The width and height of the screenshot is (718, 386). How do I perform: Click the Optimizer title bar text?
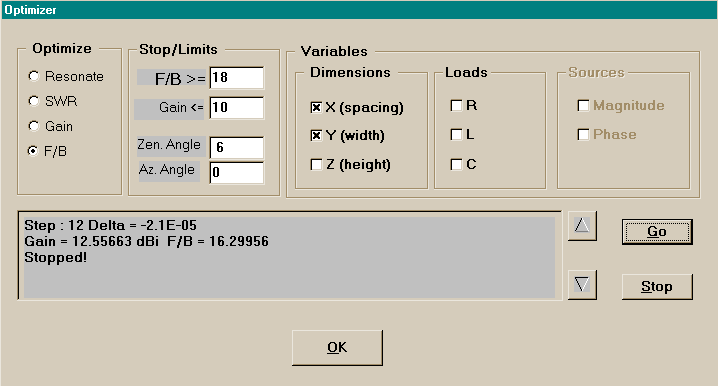(30, 10)
